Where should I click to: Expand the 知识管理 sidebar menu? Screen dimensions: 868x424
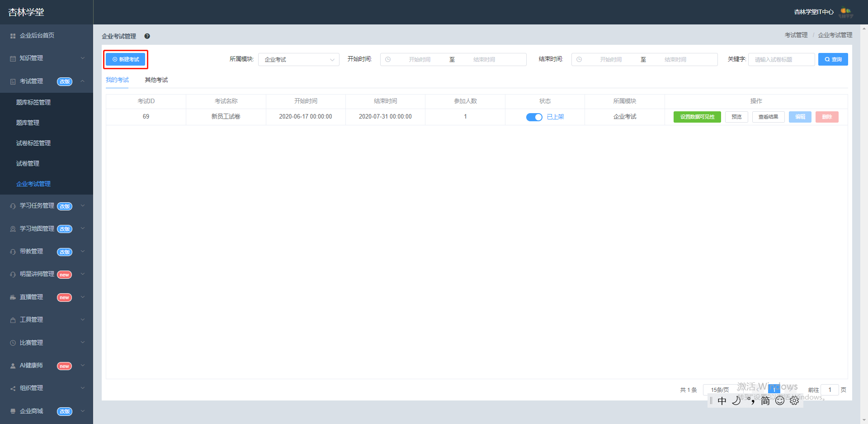tap(47, 58)
